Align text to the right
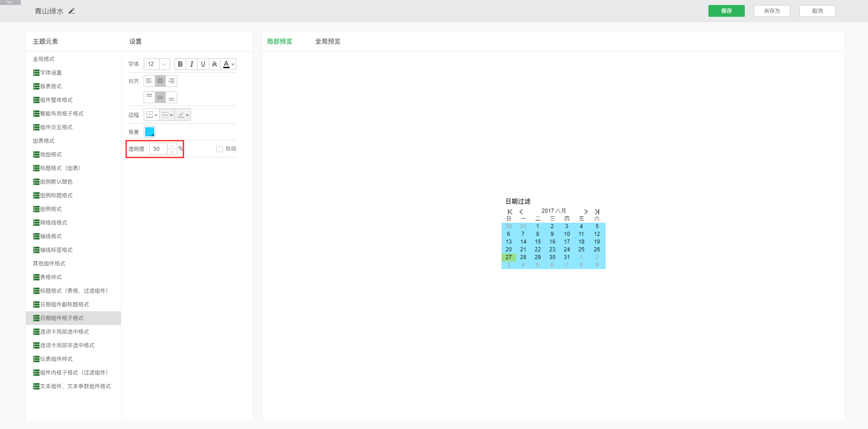This screenshot has height=429, width=868. pyautogui.click(x=171, y=81)
